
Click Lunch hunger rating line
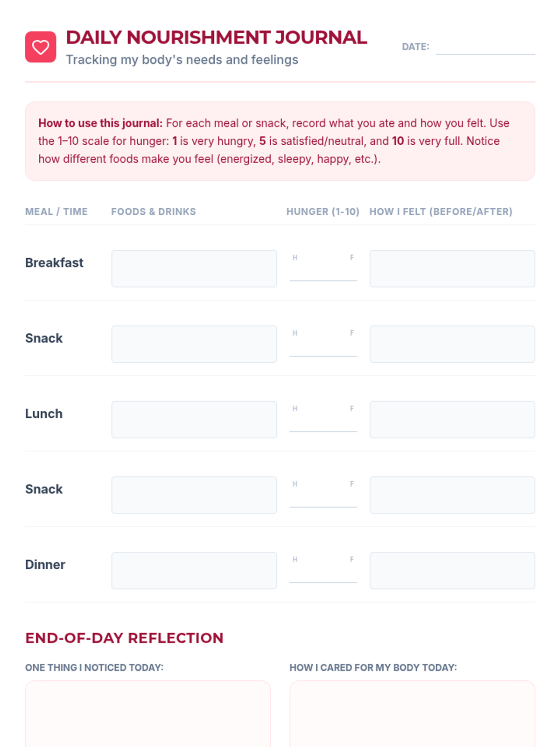[x=323, y=423]
